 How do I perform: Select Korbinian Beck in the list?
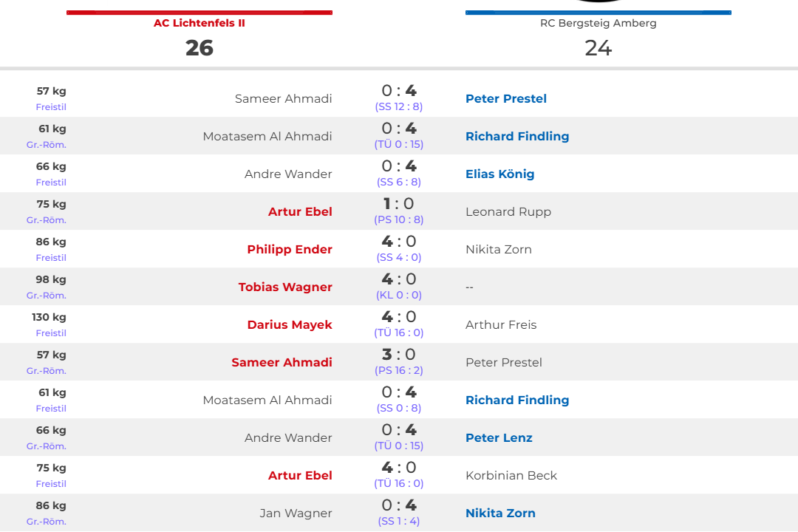(x=511, y=476)
